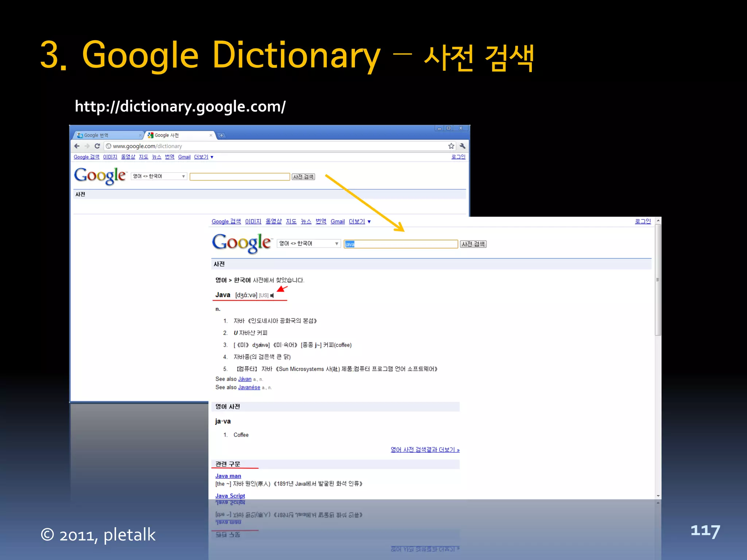Viewport: 747px width, 560px height.
Task: Open 영어 사전 검색결과 더보기 link
Action: (425, 450)
